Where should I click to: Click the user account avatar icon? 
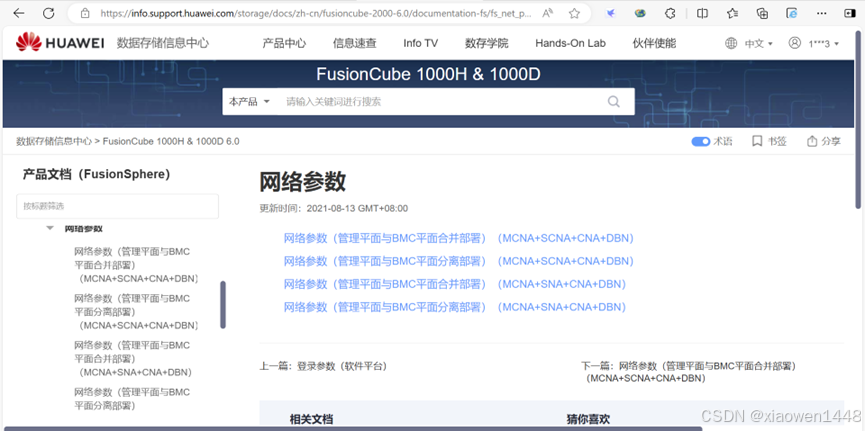(794, 42)
